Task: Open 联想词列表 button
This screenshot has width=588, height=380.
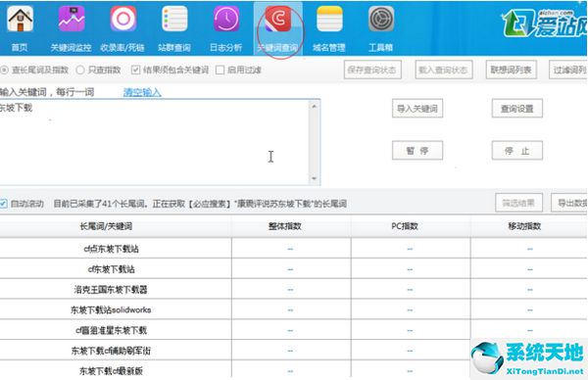Action: click(x=512, y=70)
